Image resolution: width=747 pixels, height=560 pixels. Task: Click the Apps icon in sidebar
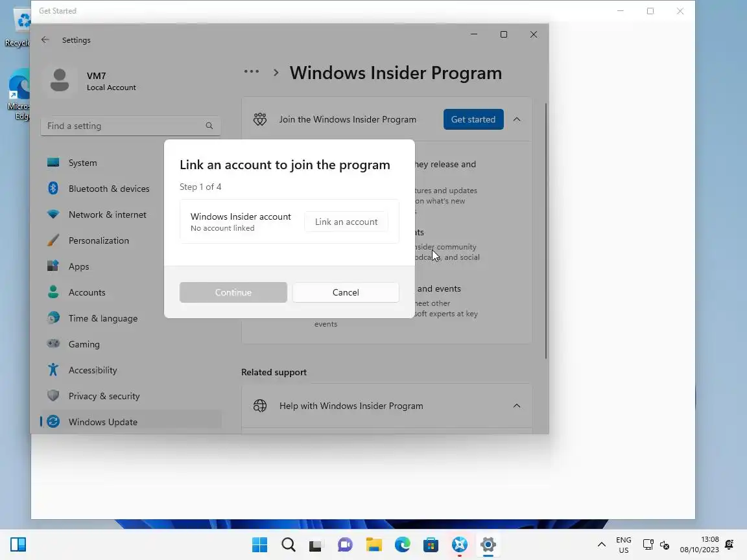53,266
